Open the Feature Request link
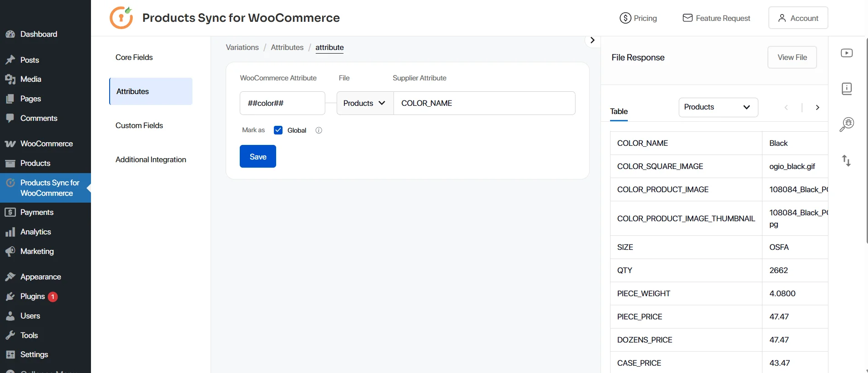 click(x=717, y=18)
